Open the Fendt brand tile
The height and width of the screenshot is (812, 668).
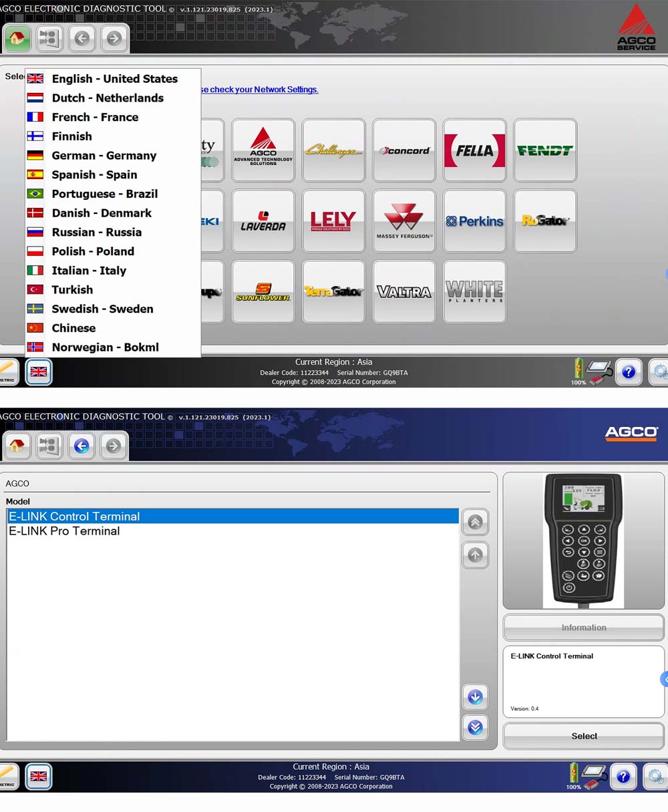(544, 150)
